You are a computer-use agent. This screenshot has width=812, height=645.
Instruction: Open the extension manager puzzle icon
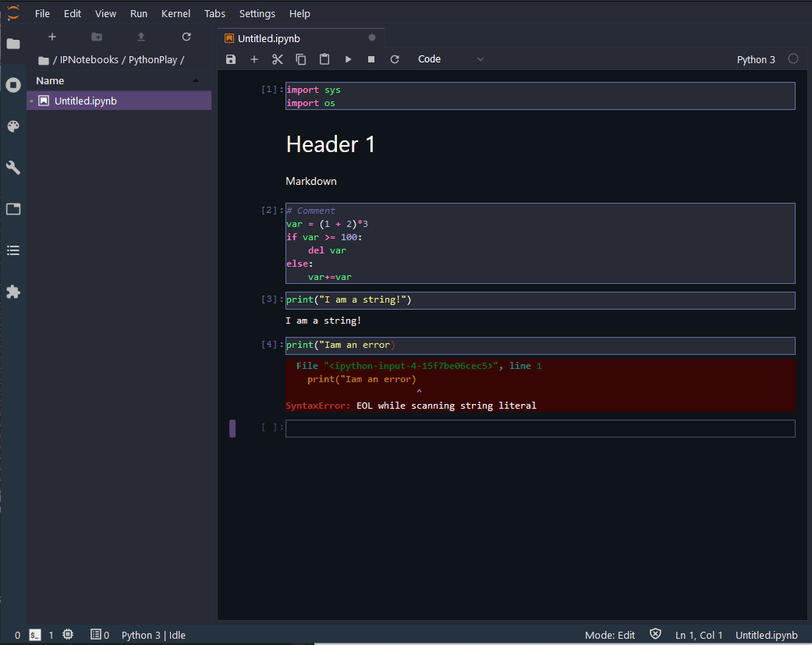12,291
